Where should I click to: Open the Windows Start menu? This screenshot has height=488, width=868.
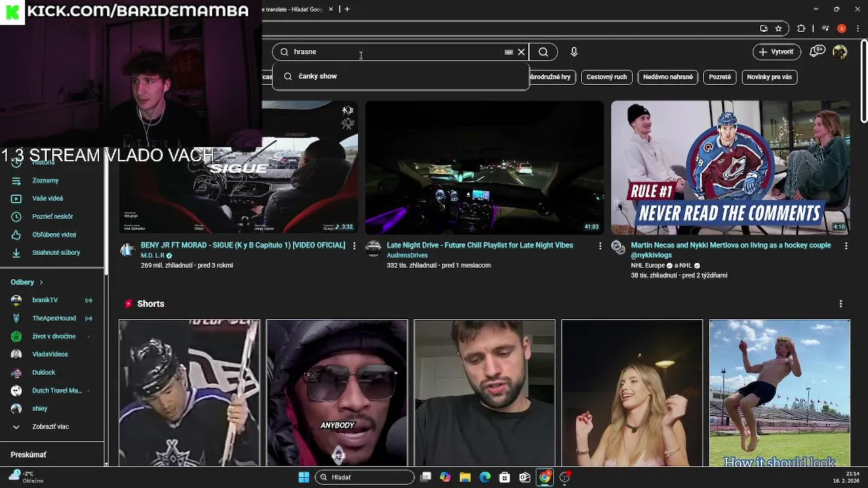pyautogui.click(x=304, y=477)
